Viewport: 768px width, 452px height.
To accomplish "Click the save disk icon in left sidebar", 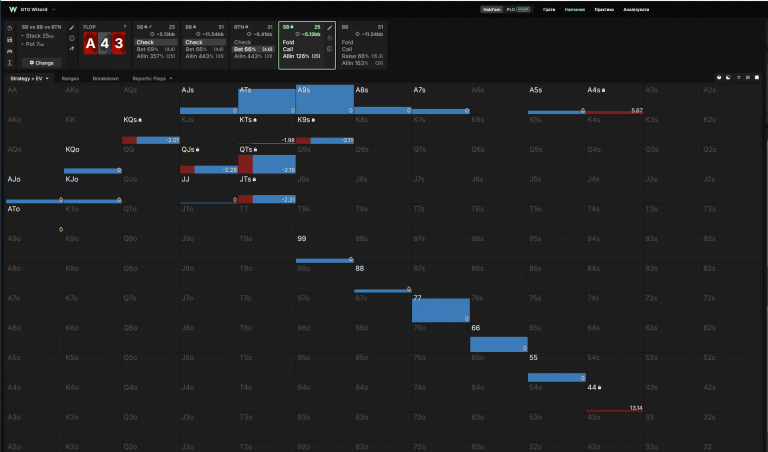I will pyautogui.click(x=9, y=40).
